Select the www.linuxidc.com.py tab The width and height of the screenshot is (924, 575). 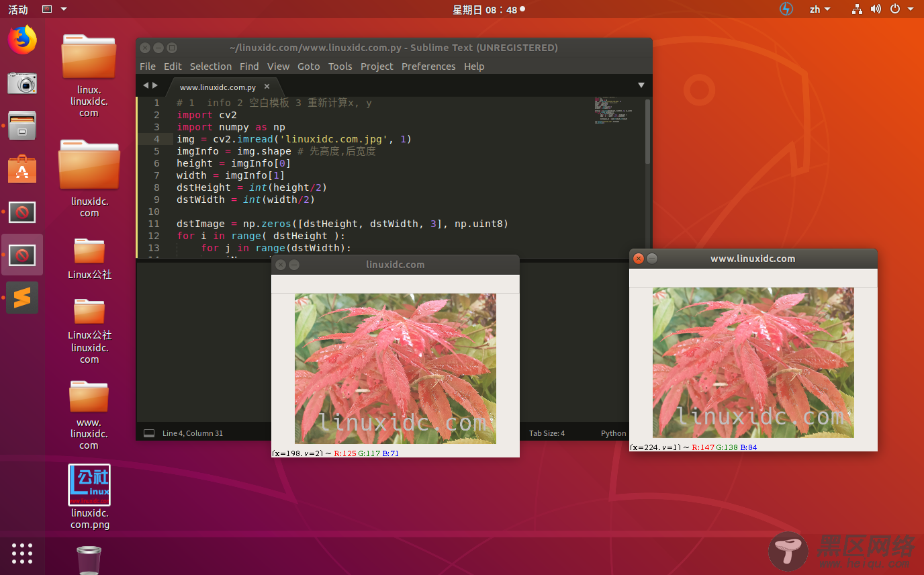point(218,87)
